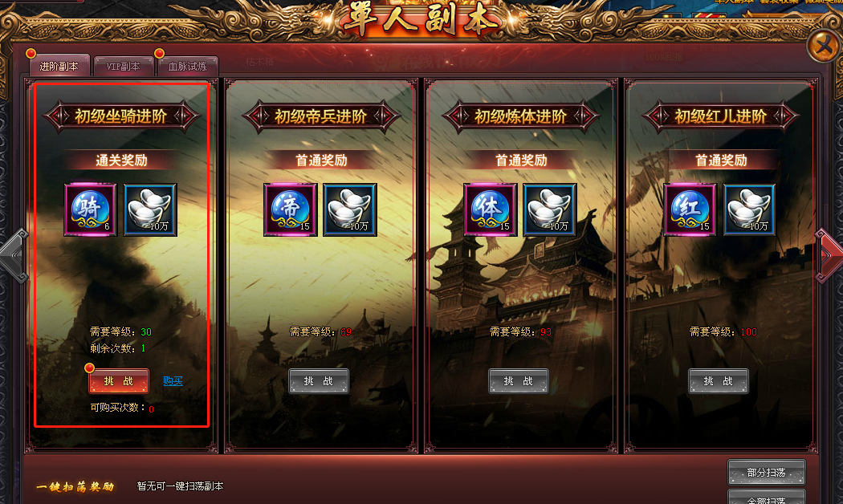The height and width of the screenshot is (504, 843).
Task: Close the 单人副本 dungeon window
Action: [x=824, y=47]
